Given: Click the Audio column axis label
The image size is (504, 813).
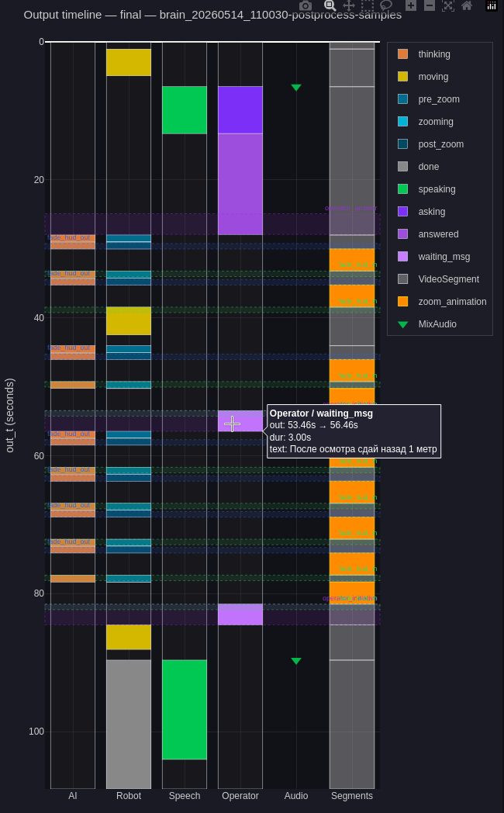Looking at the screenshot, I should pos(296,796).
